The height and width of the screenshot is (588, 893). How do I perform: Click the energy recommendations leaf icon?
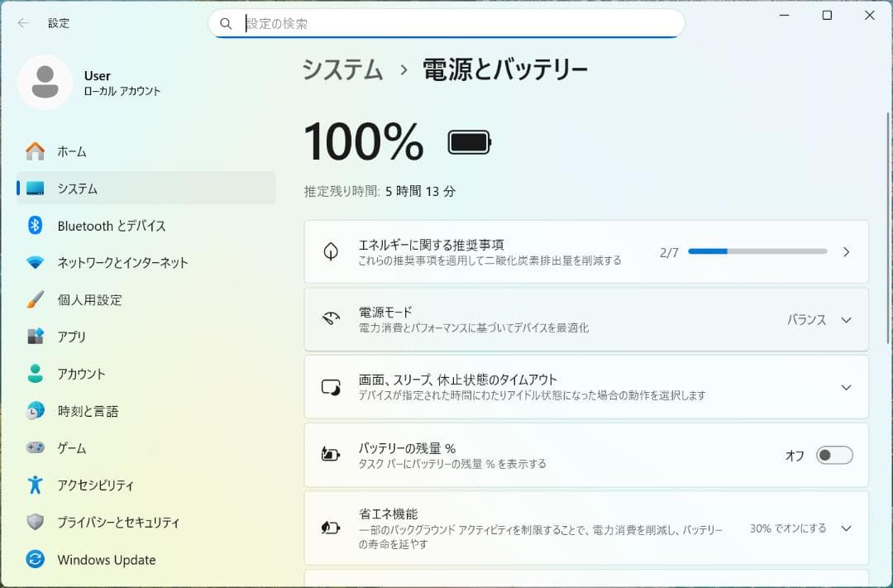coord(330,251)
